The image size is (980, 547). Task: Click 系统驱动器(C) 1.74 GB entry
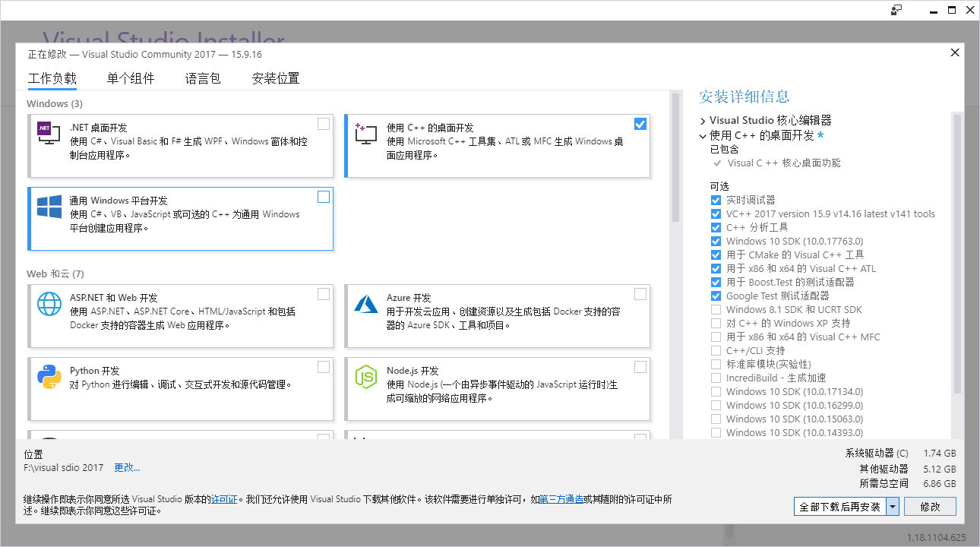click(x=901, y=453)
